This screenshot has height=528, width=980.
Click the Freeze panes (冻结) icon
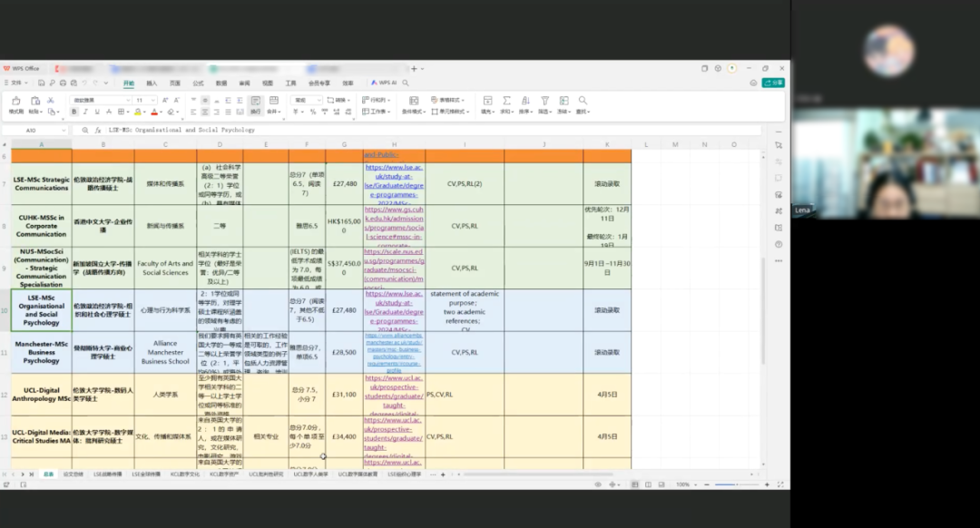[563, 102]
